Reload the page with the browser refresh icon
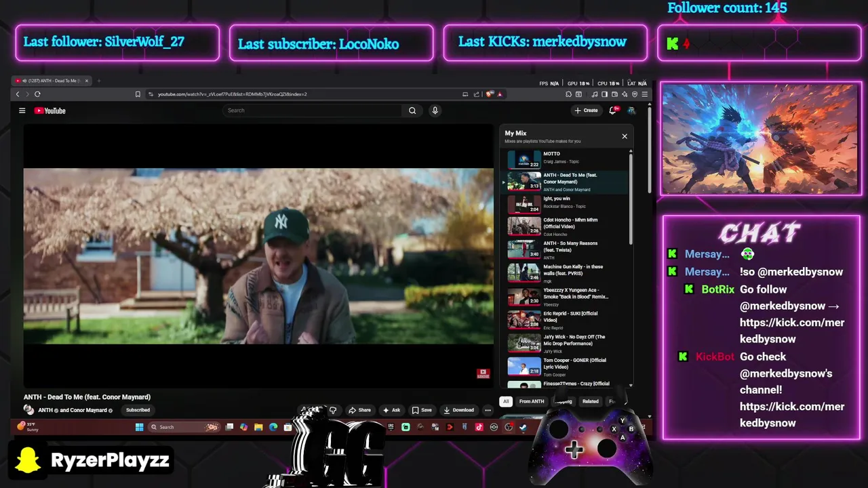 (x=37, y=94)
